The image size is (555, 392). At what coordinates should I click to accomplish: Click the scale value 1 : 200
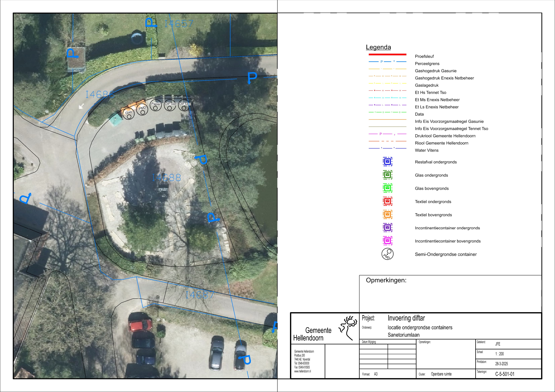(x=499, y=354)
